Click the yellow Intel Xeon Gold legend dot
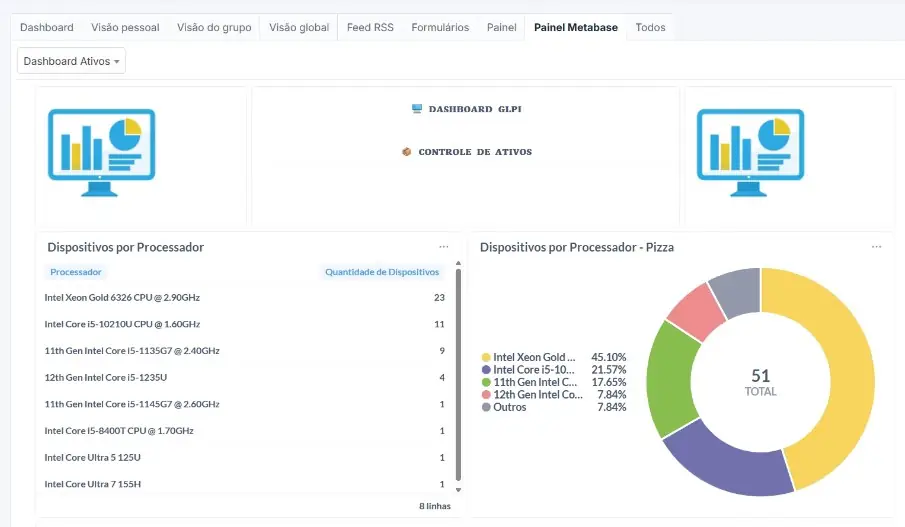This screenshot has width=905, height=527. click(486, 357)
